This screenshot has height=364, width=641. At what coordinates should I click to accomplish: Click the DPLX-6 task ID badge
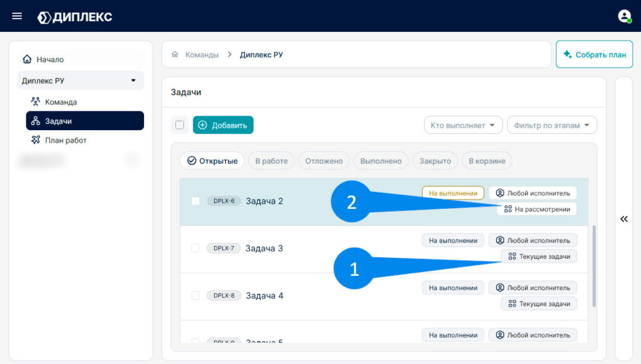point(223,201)
